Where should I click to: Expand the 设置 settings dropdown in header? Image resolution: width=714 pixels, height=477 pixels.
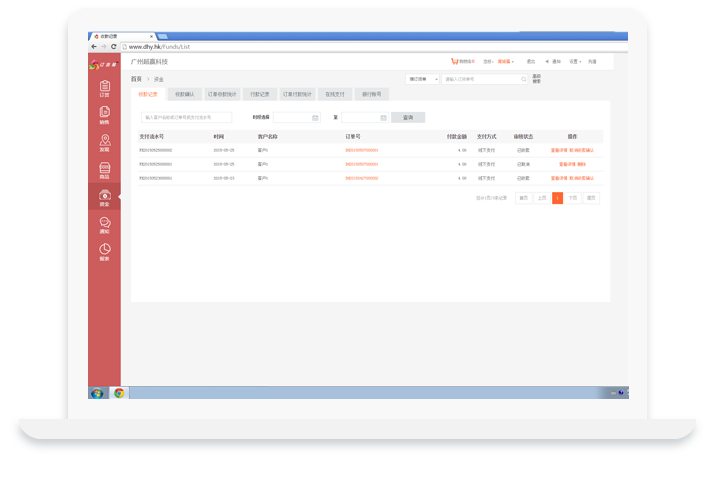[x=575, y=61]
